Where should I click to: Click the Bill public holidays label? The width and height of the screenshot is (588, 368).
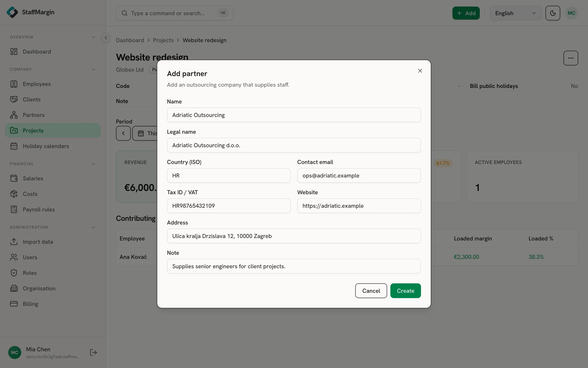494,86
